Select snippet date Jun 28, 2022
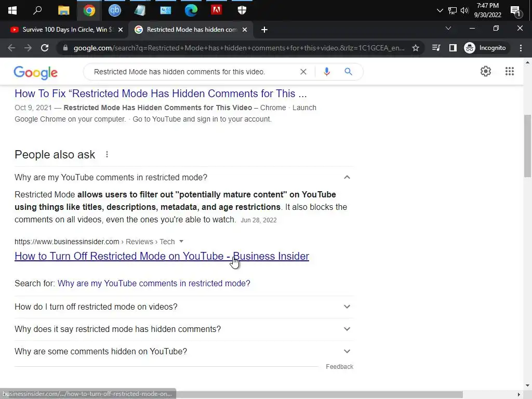 click(x=259, y=220)
